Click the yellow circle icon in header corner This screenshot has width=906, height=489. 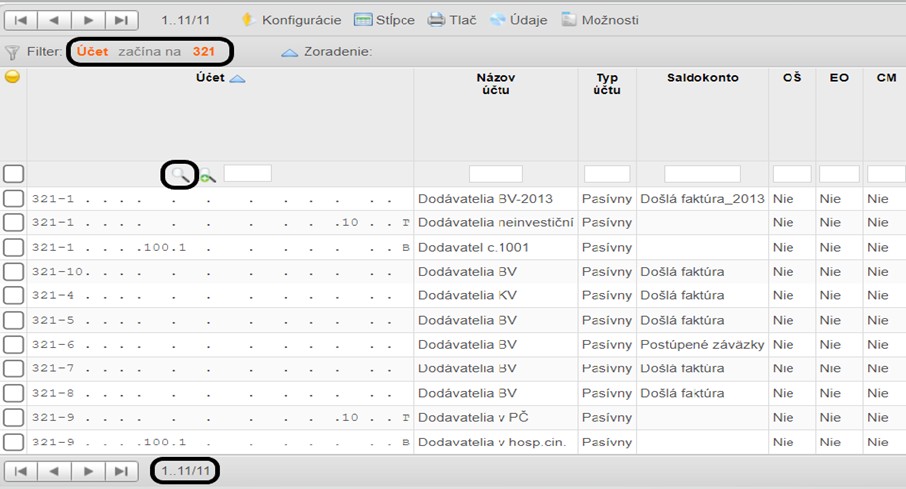click(x=12, y=77)
